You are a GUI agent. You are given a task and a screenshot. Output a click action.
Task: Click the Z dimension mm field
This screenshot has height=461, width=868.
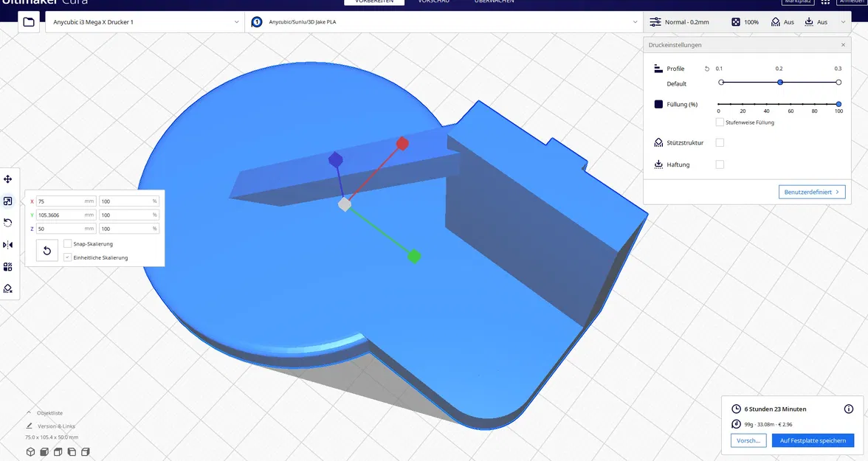click(x=66, y=229)
